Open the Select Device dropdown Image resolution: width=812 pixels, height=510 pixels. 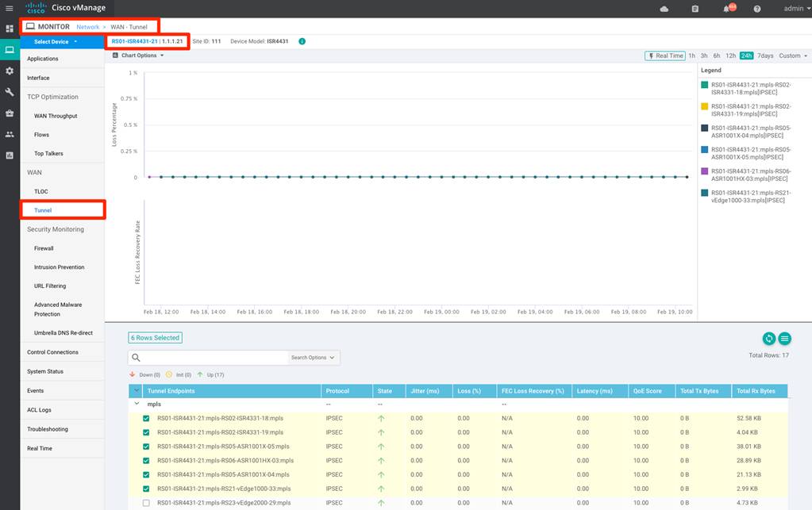coord(56,41)
